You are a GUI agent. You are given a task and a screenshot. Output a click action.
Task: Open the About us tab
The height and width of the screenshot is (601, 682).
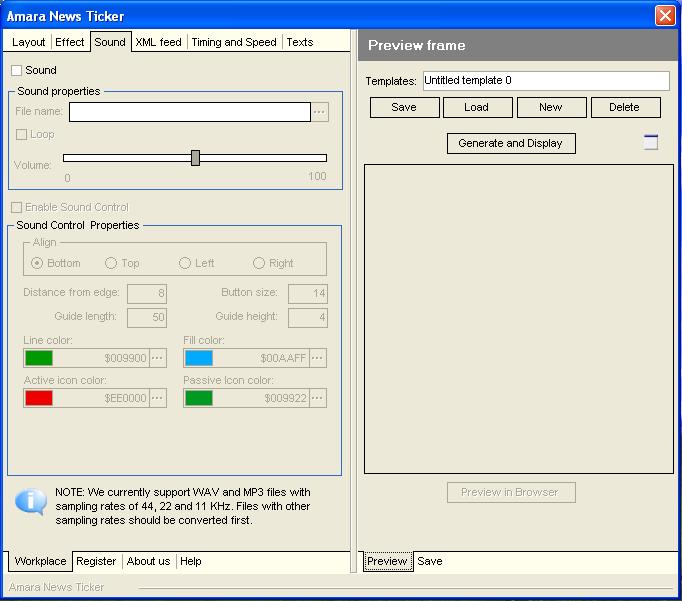tap(148, 561)
